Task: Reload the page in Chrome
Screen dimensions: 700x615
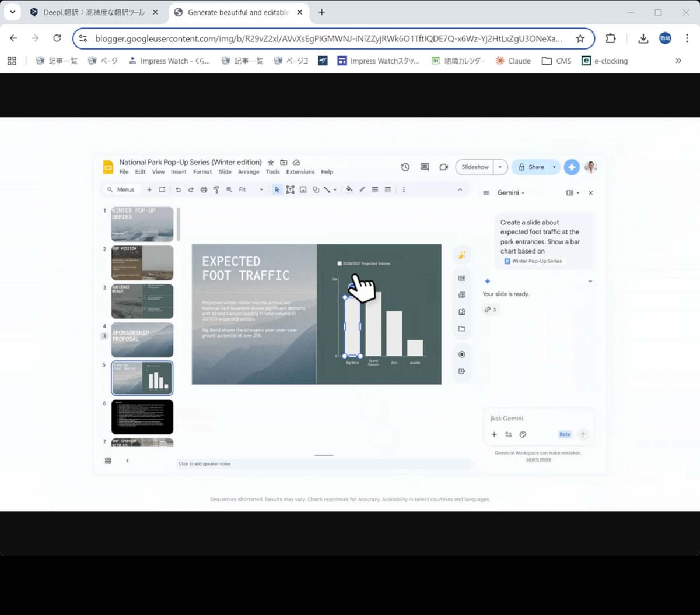Action: point(57,38)
